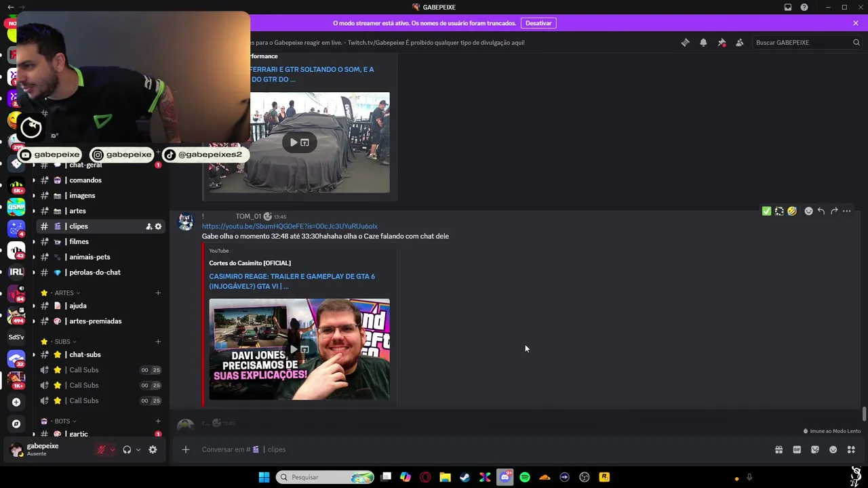This screenshot has width=868, height=488.
Task: Open microphone input options arrow
Action: [113, 449]
